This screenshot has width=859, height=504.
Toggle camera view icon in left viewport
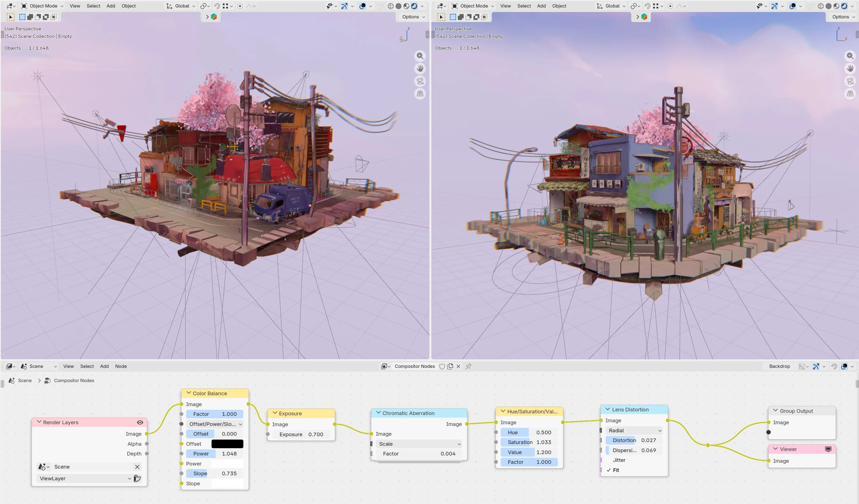click(420, 81)
